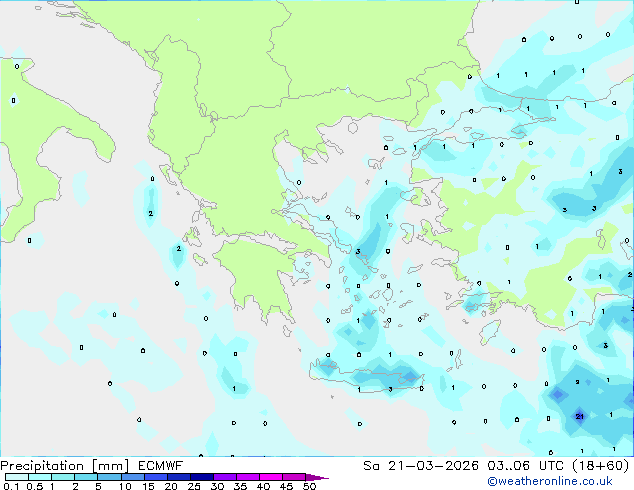This screenshot has height=490, width=634.
Task: Click the '21' precipitation value on map
Action: pyautogui.click(x=580, y=416)
